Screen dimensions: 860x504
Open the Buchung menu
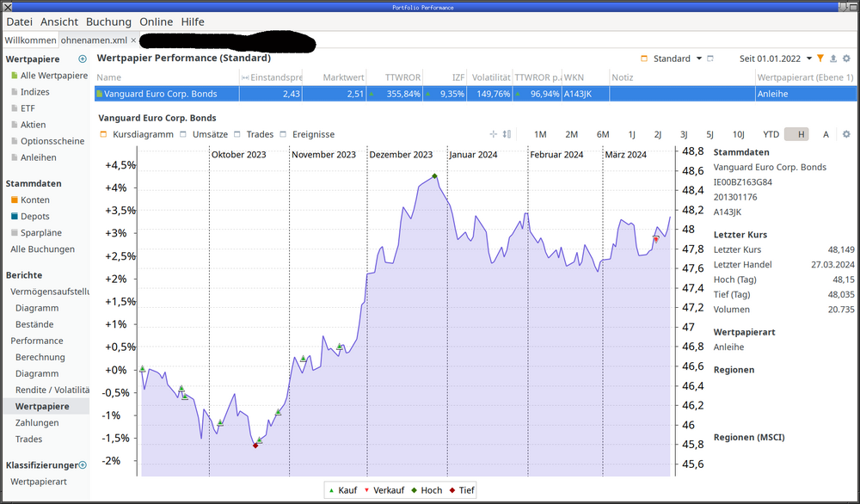click(108, 22)
